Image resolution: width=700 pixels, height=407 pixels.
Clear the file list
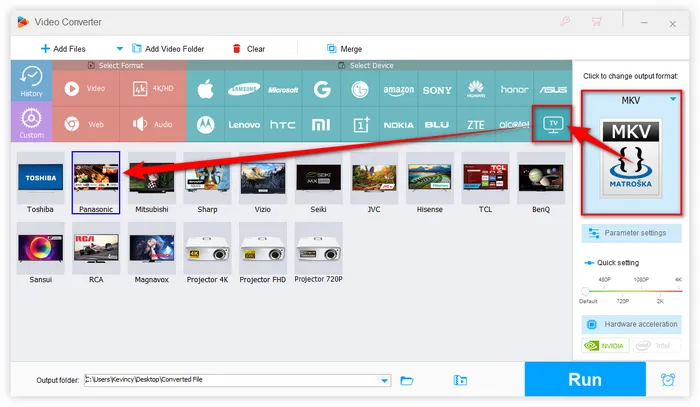[249, 49]
